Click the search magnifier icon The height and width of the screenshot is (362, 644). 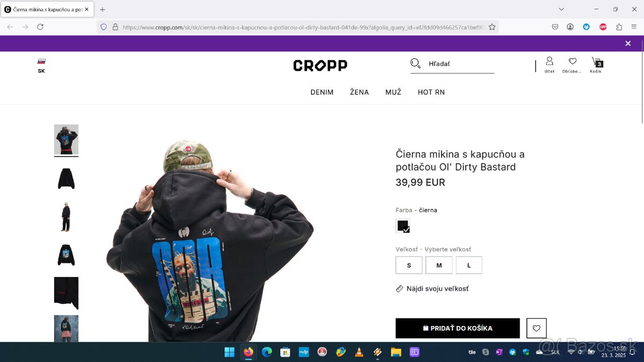pyautogui.click(x=415, y=64)
